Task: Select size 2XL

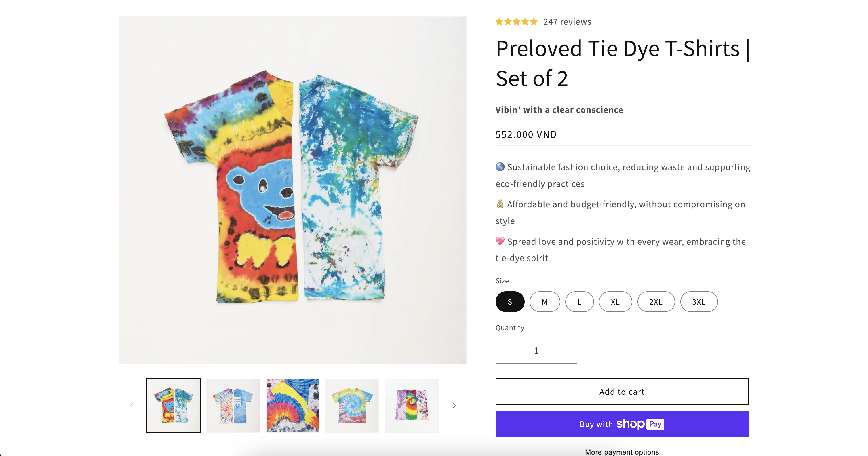Action: 656,302
